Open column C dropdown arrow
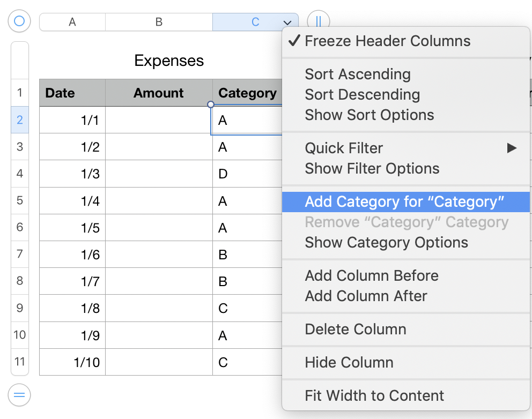 tap(288, 23)
